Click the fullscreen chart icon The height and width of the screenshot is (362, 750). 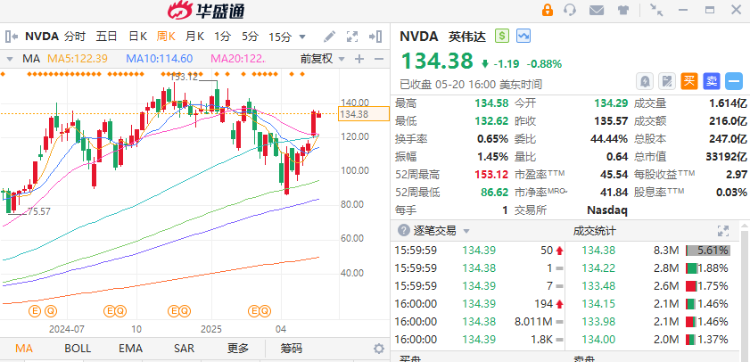pos(353,37)
